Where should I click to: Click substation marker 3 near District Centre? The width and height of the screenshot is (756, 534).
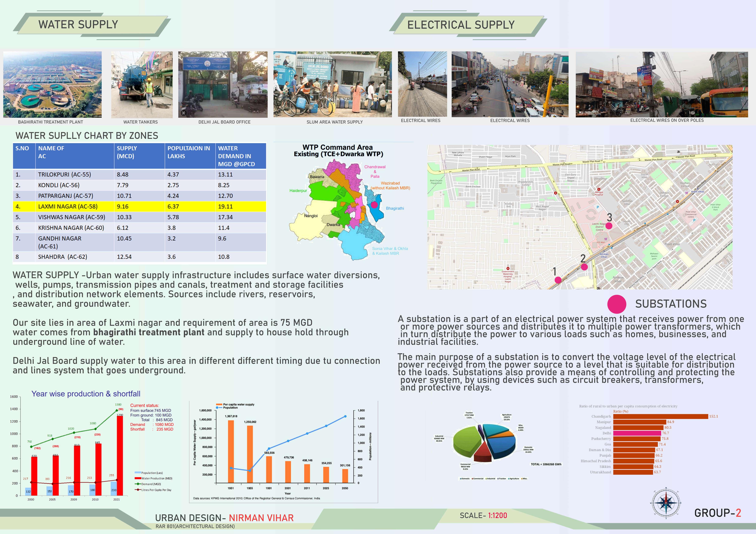tap(609, 226)
